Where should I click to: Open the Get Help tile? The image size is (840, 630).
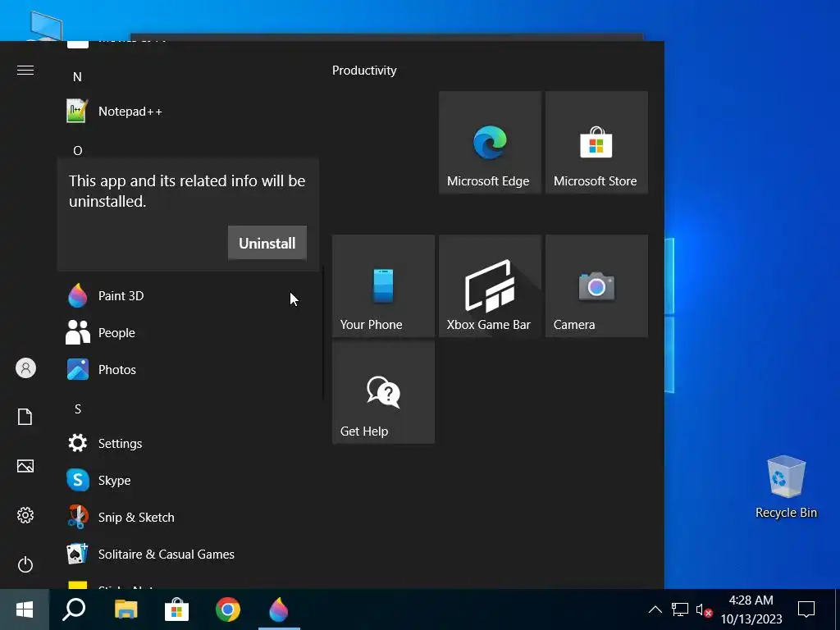click(383, 392)
